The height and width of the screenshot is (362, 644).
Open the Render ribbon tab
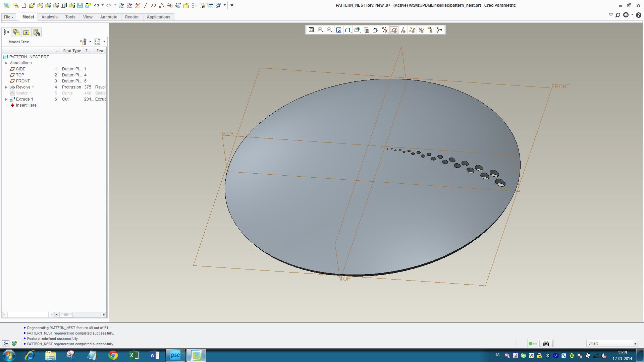point(132,17)
